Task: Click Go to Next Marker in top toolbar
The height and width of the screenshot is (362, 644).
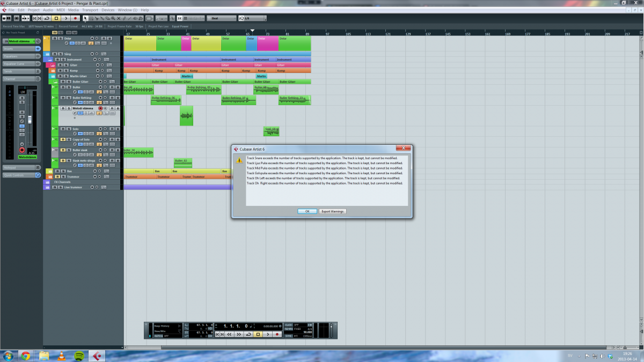Action: tap(39, 18)
